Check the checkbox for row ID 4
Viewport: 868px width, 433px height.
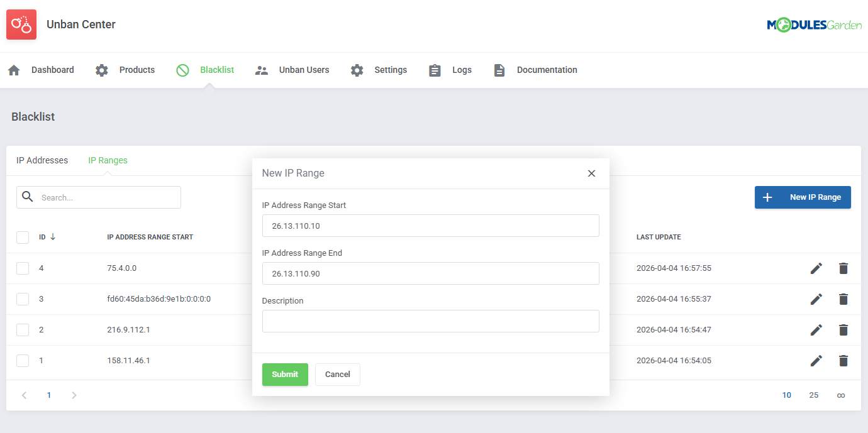23,268
